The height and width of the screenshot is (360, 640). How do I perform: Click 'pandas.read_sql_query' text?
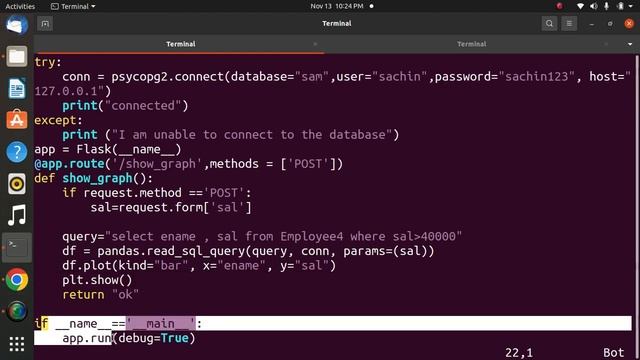coord(172,251)
